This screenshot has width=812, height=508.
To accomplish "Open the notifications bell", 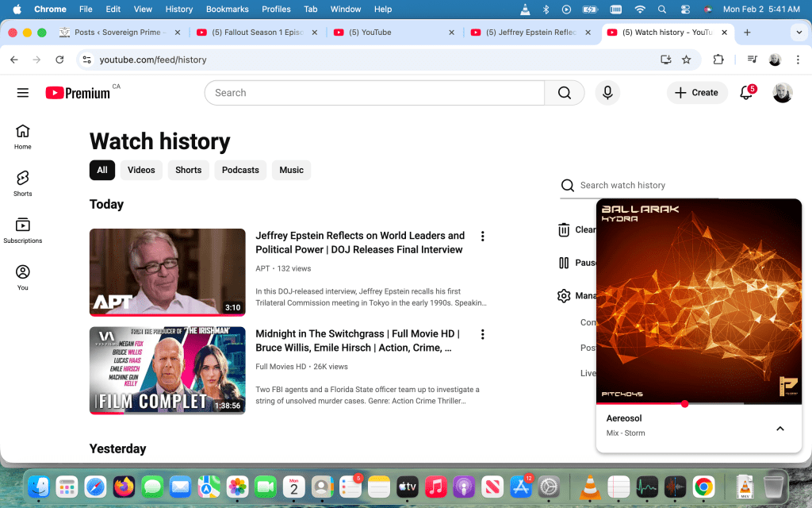I will [x=745, y=93].
